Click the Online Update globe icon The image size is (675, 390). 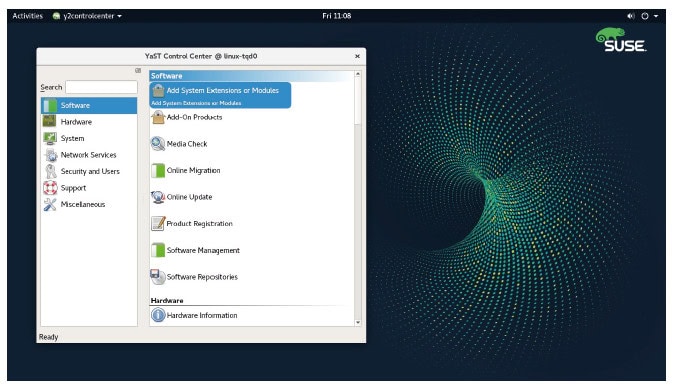158,197
